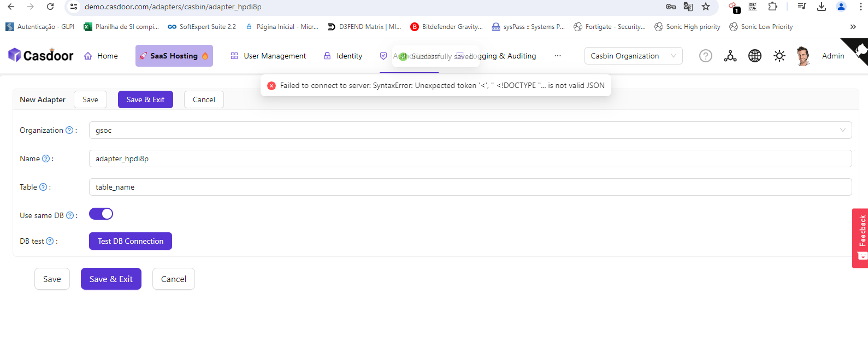This screenshot has height=352, width=868.
Task: Click the DB test help icon
Action: point(50,241)
